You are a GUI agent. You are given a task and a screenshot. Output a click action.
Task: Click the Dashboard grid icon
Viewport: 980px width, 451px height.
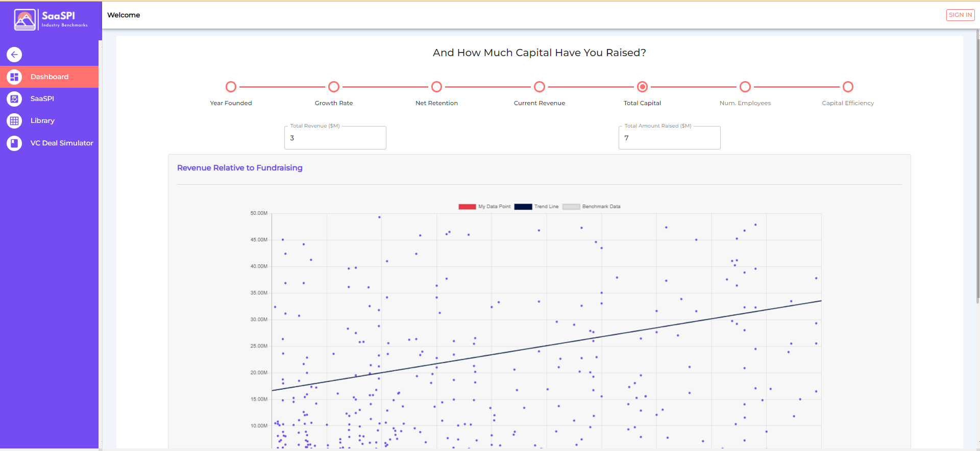[14, 77]
